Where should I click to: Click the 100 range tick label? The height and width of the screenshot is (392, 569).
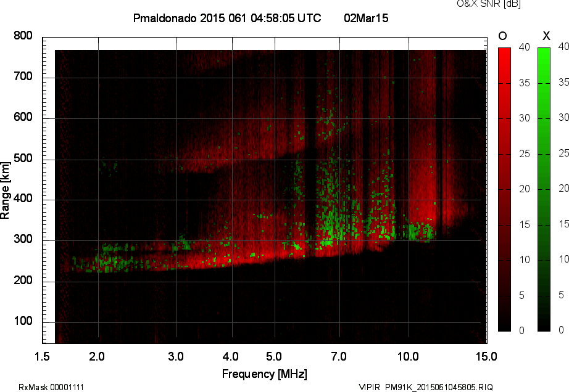coord(23,321)
